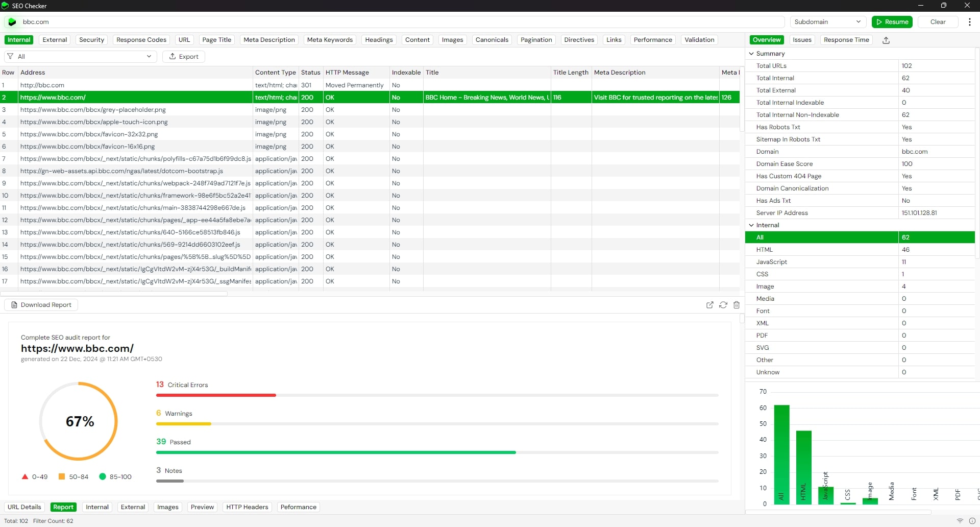
Task: Select the apple-touch-icon.png row
Action: [370, 122]
